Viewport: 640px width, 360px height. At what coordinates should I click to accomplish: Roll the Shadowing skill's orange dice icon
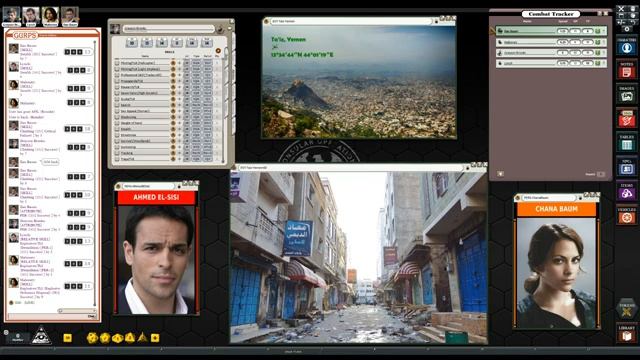click(173, 117)
